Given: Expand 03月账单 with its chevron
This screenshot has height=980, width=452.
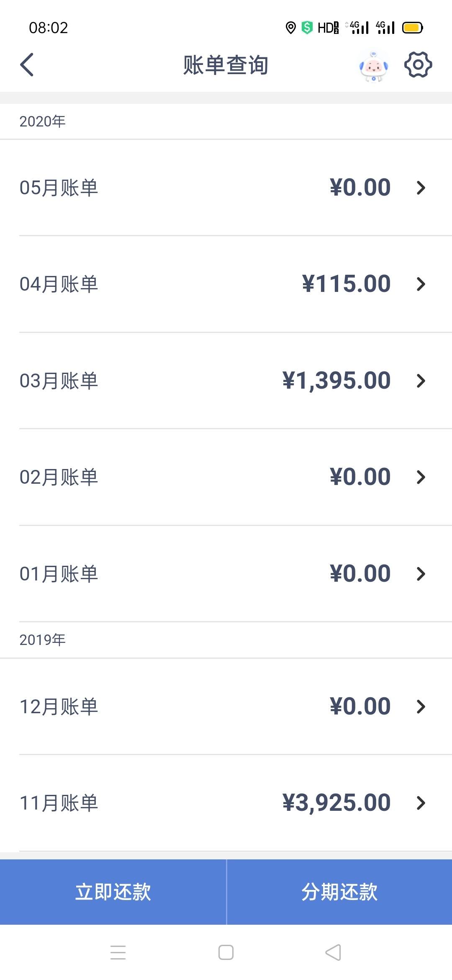Looking at the screenshot, I should 421,381.
